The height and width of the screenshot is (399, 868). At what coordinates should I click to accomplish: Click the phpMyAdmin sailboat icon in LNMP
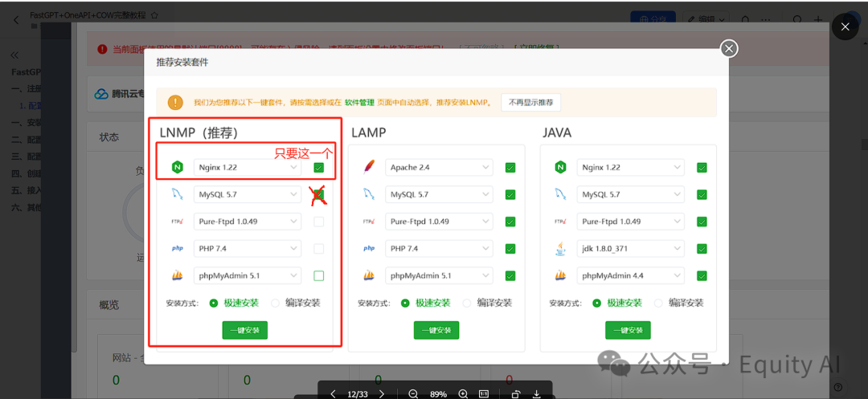178,275
